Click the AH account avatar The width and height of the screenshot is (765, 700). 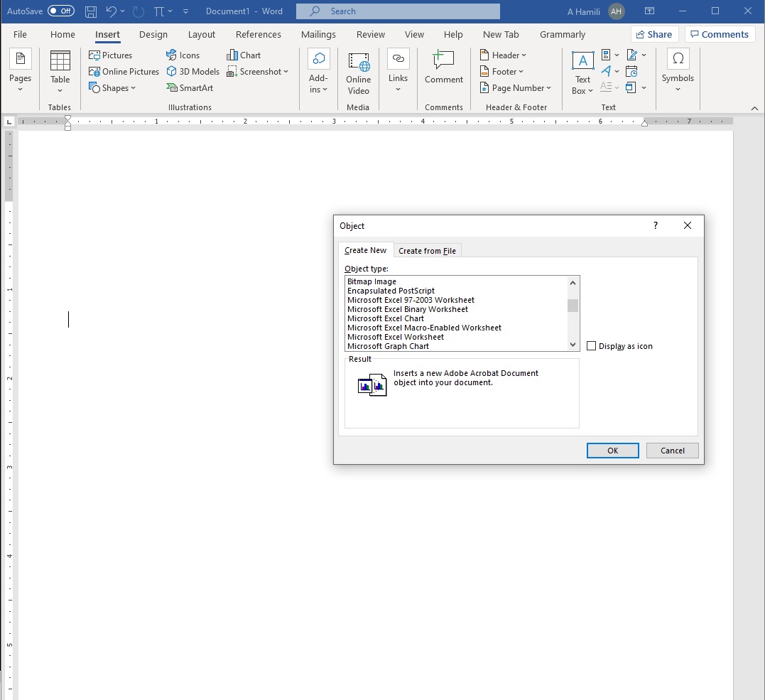coord(617,11)
